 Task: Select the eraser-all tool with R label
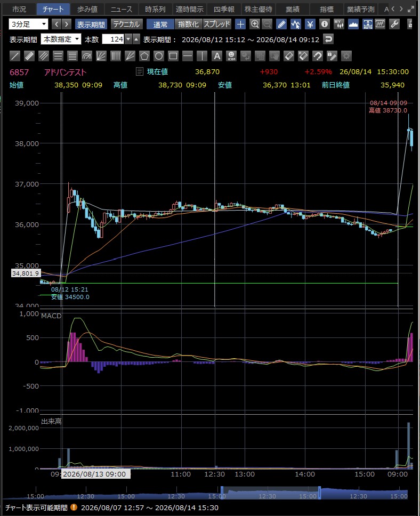(303, 56)
